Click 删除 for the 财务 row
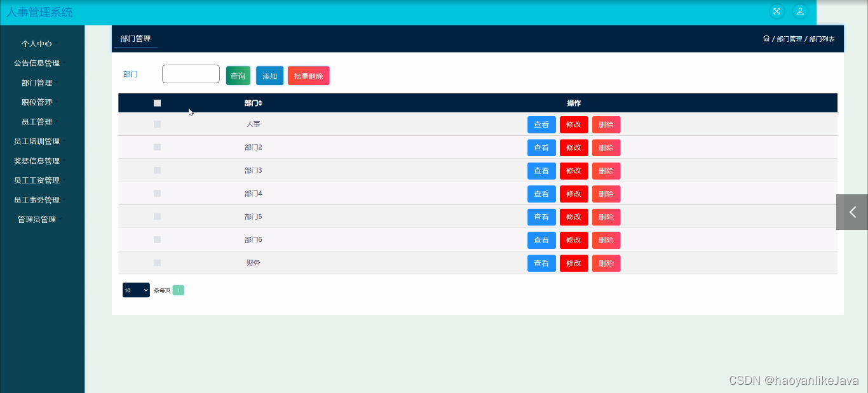This screenshot has height=393, width=868. click(606, 263)
